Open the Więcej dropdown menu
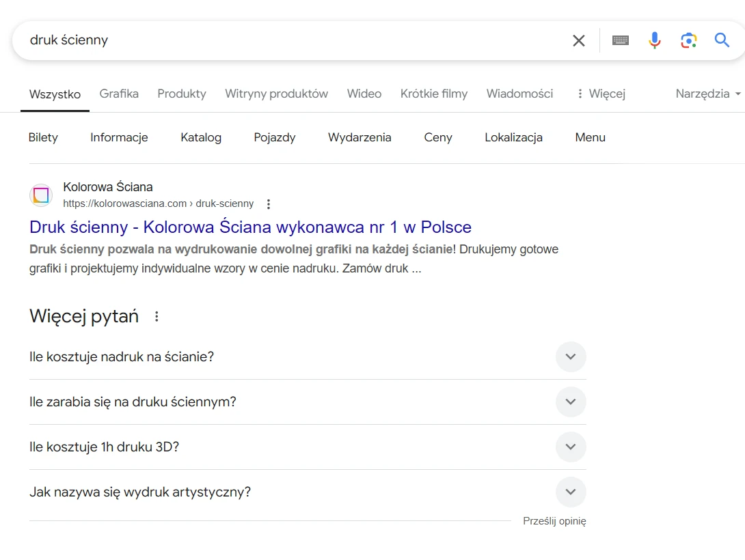 click(601, 94)
